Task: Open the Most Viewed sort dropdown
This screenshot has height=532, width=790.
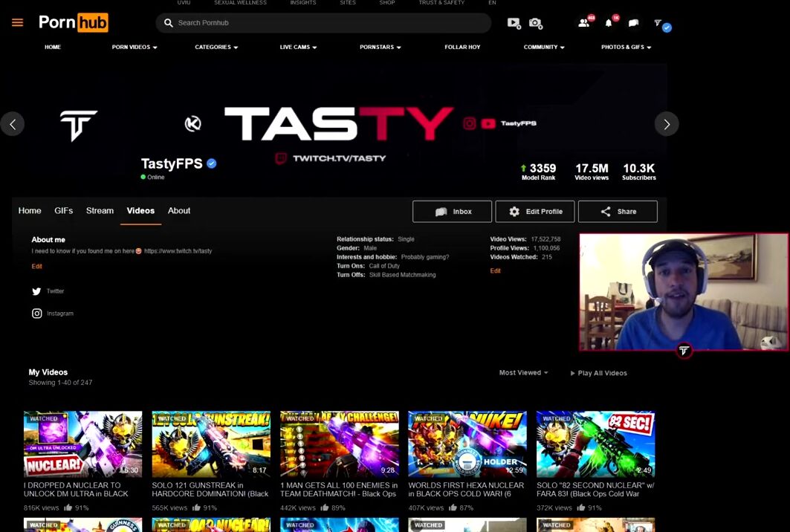Action: click(523, 373)
